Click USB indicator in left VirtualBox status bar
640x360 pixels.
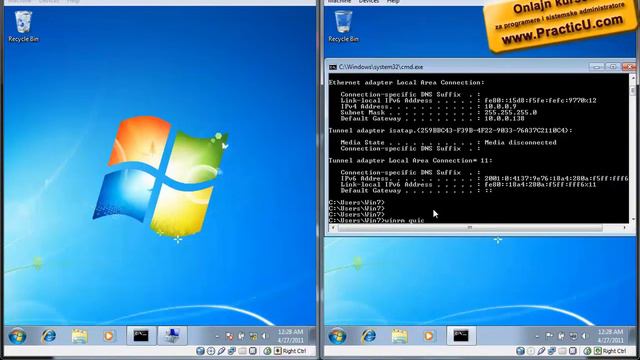click(221, 351)
